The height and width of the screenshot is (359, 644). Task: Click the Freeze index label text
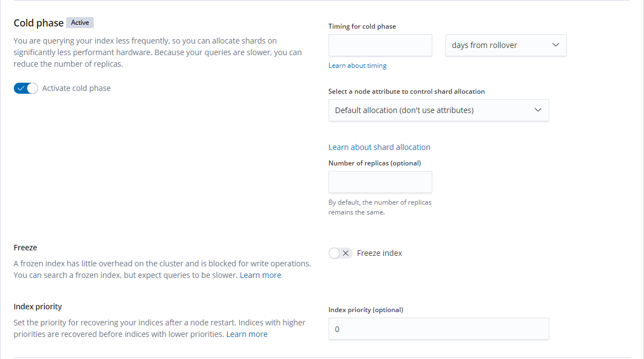tap(379, 253)
